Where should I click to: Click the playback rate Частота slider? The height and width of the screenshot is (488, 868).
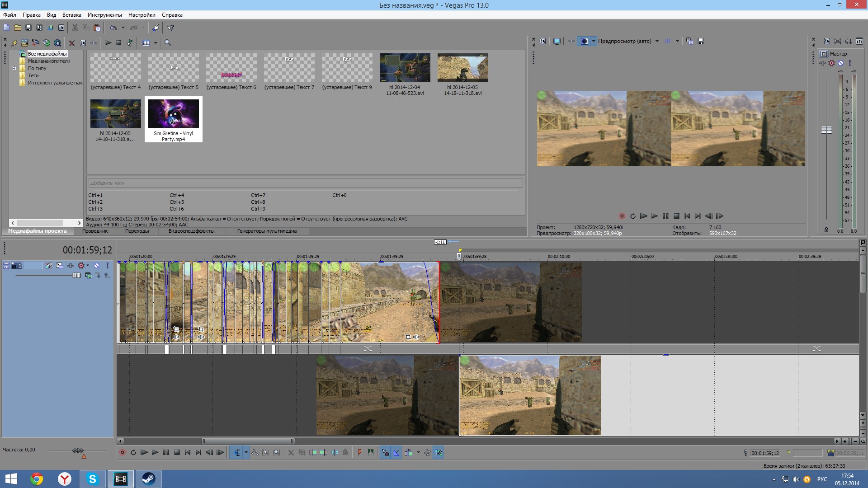click(78, 450)
